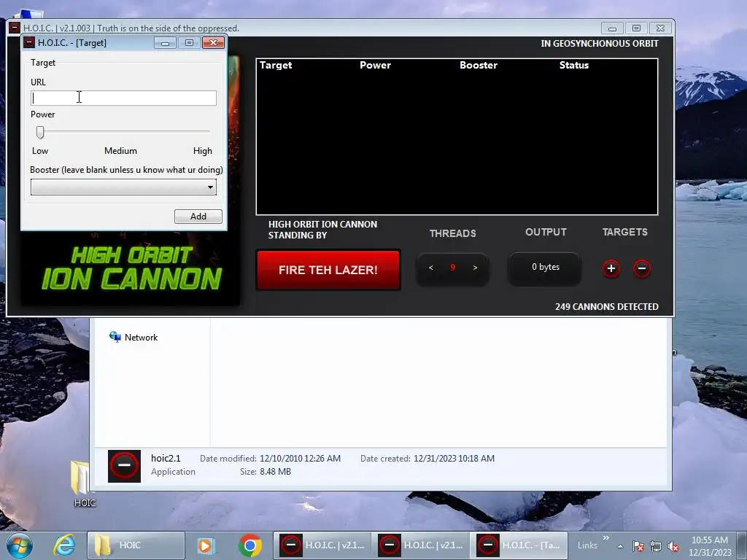Click the add target plus icon
Viewport: 747px width, 560px height.
click(611, 268)
